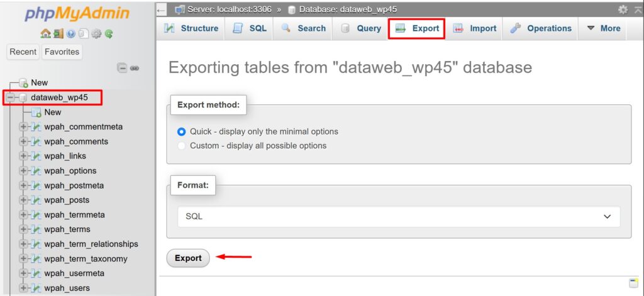Open the wpah_term_relationships table name
644x296 pixels.
coord(91,244)
